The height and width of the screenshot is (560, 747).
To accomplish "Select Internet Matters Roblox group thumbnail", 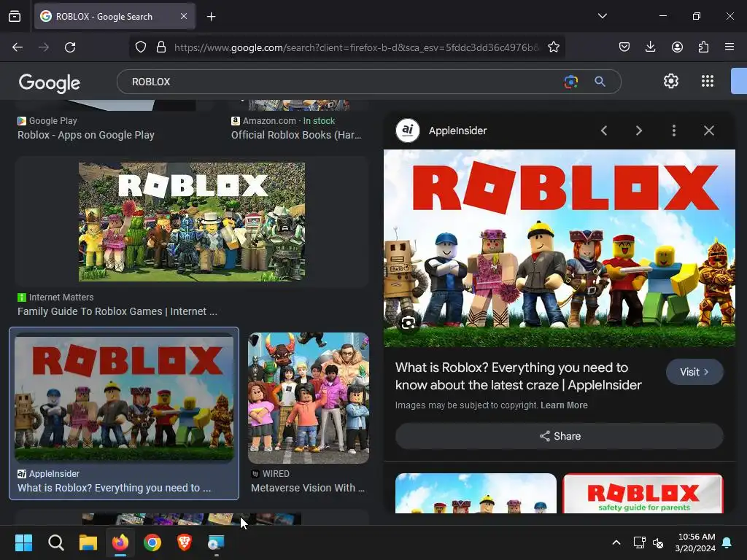I will [192, 222].
